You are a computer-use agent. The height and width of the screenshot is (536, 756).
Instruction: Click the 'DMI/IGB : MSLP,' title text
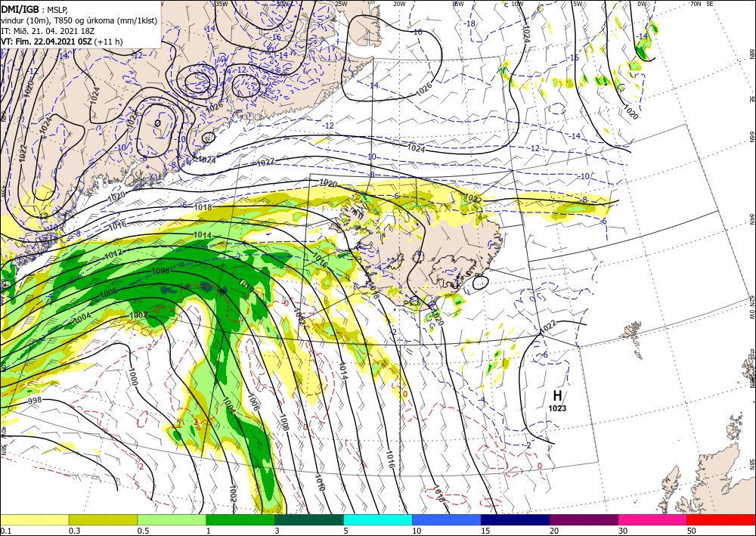(34, 9)
